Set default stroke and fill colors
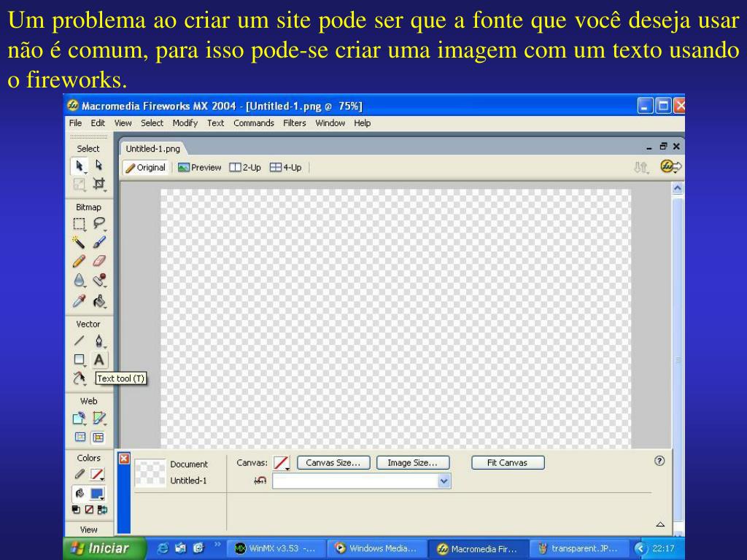 [76, 510]
